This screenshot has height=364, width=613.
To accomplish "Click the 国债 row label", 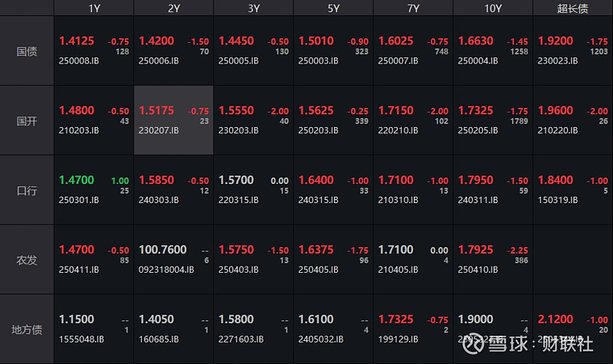I will pyautogui.click(x=27, y=51).
